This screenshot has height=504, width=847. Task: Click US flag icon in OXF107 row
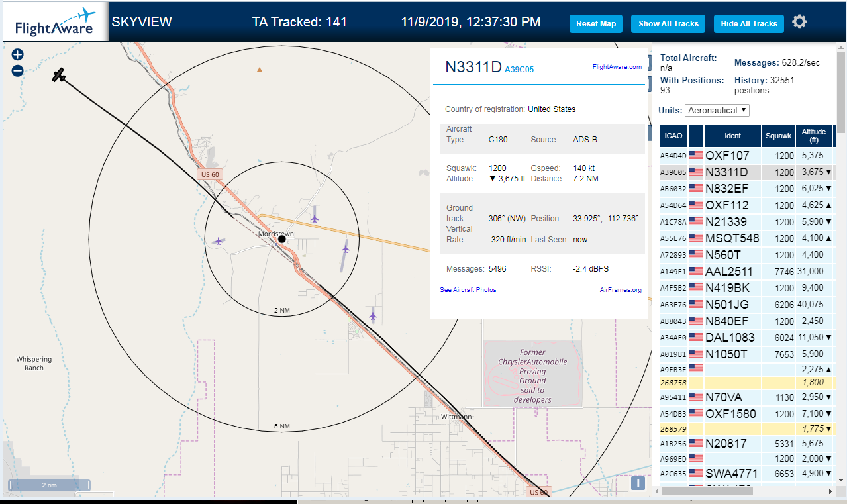coord(696,156)
